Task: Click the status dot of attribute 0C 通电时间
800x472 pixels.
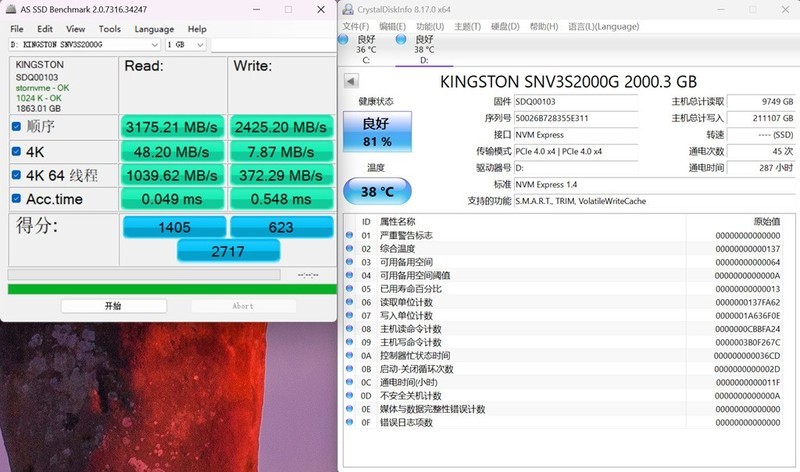Action: [x=349, y=382]
